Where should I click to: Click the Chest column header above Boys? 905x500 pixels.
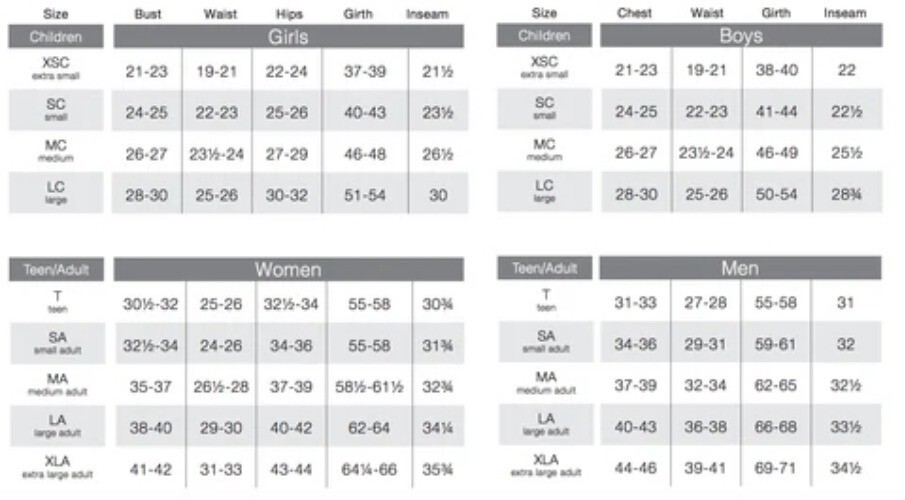click(x=635, y=14)
